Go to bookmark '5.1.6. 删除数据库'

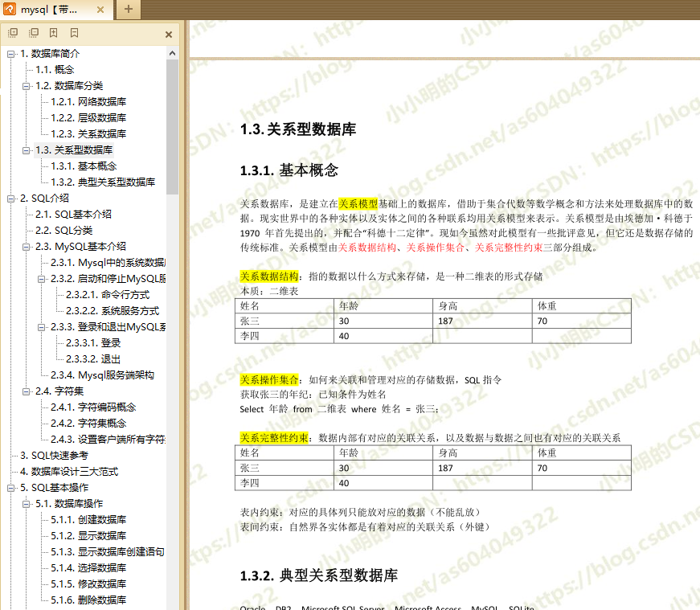(88, 600)
